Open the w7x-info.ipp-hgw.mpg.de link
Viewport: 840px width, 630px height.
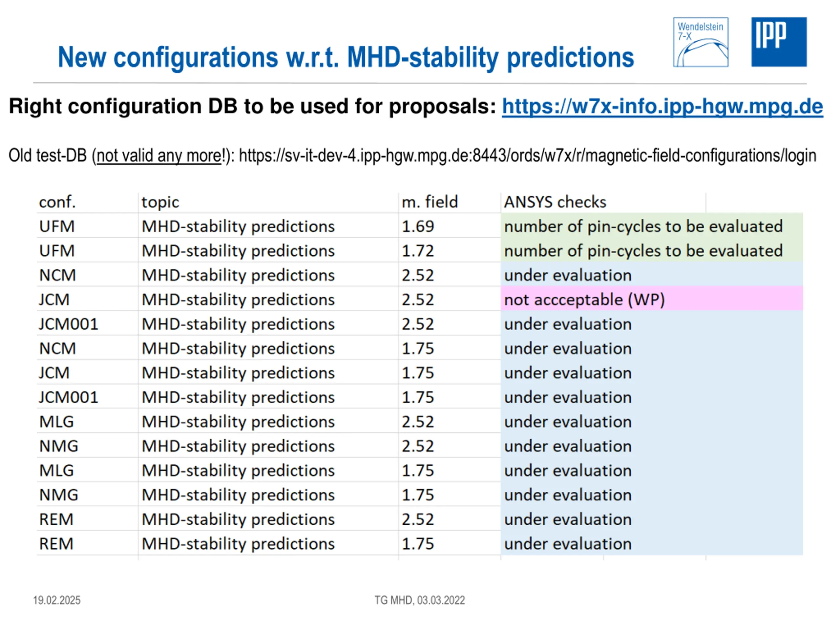coord(662,106)
